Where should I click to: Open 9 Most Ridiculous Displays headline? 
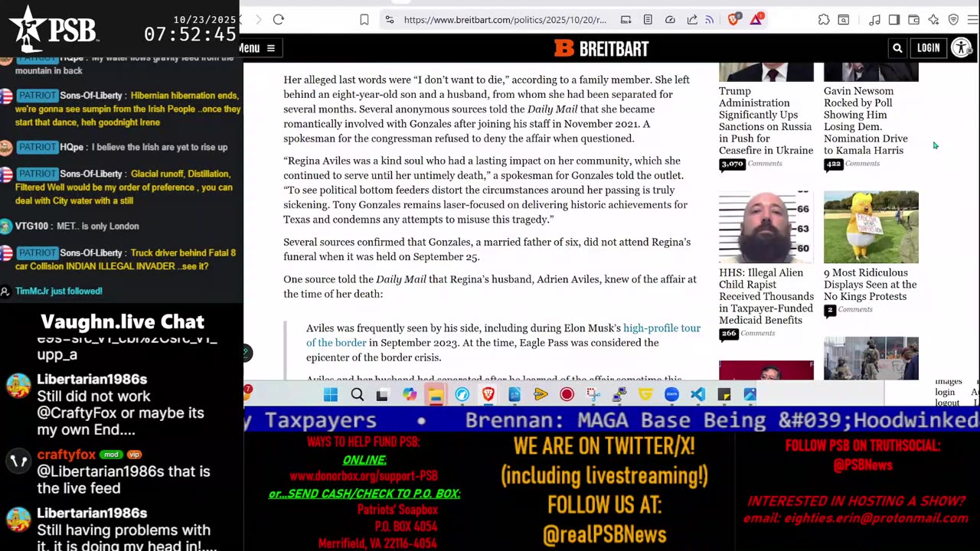click(871, 285)
